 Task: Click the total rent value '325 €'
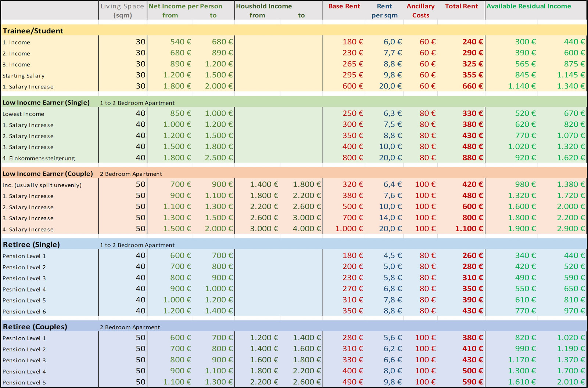point(473,64)
